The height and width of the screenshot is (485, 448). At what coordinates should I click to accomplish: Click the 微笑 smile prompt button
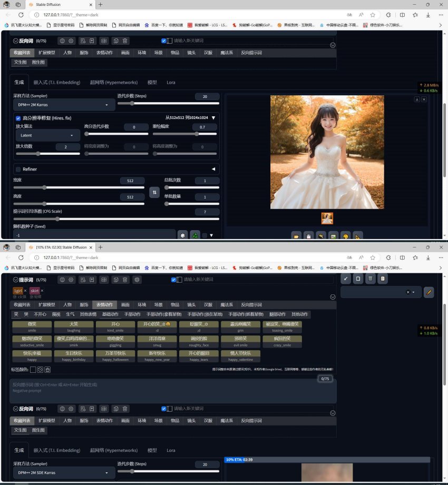pyautogui.click(x=32, y=325)
